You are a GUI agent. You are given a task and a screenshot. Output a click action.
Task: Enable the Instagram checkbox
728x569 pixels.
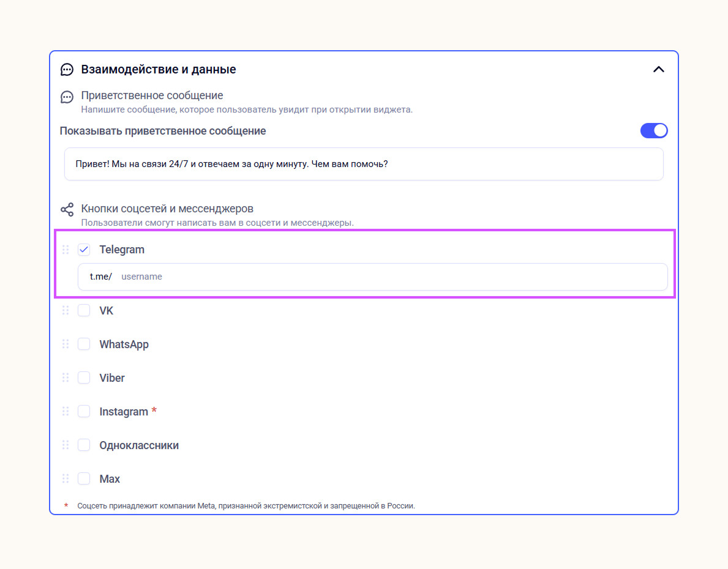pos(84,412)
